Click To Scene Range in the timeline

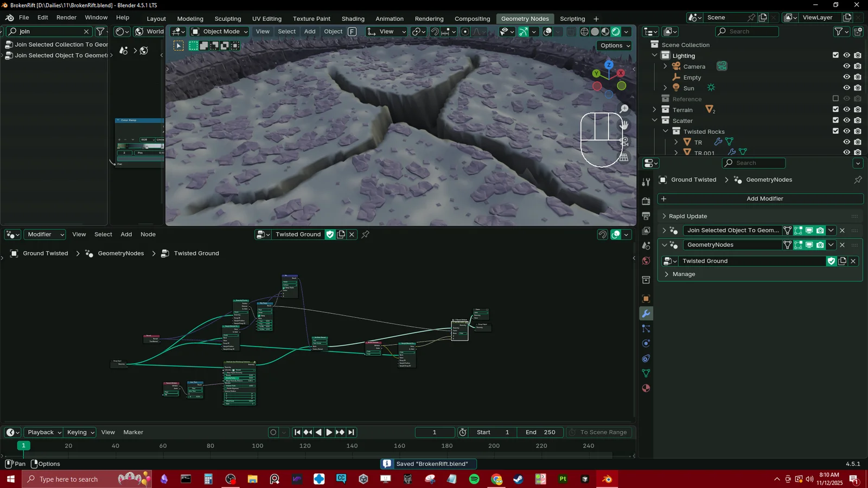point(599,432)
